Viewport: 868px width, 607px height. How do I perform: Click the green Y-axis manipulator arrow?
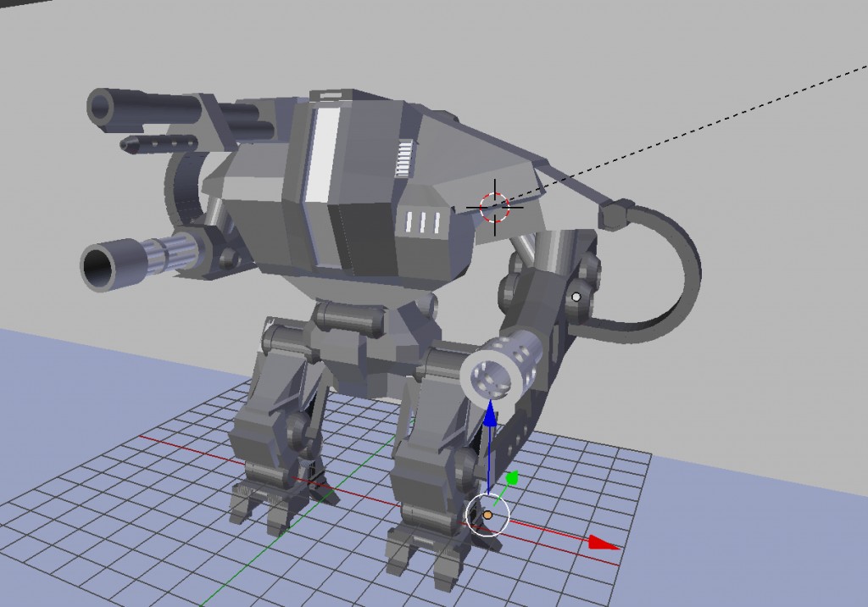(511, 477)
